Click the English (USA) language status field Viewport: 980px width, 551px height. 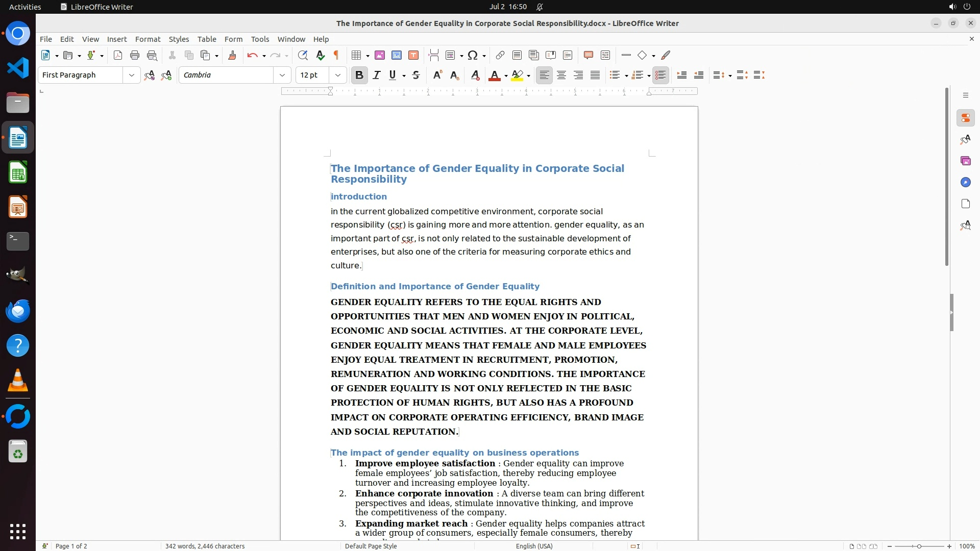pyautogui.click(x=534, y=546)
